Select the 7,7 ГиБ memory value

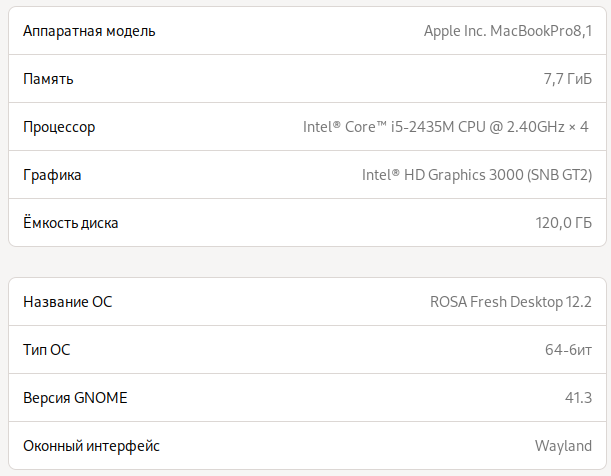[565, 79]
